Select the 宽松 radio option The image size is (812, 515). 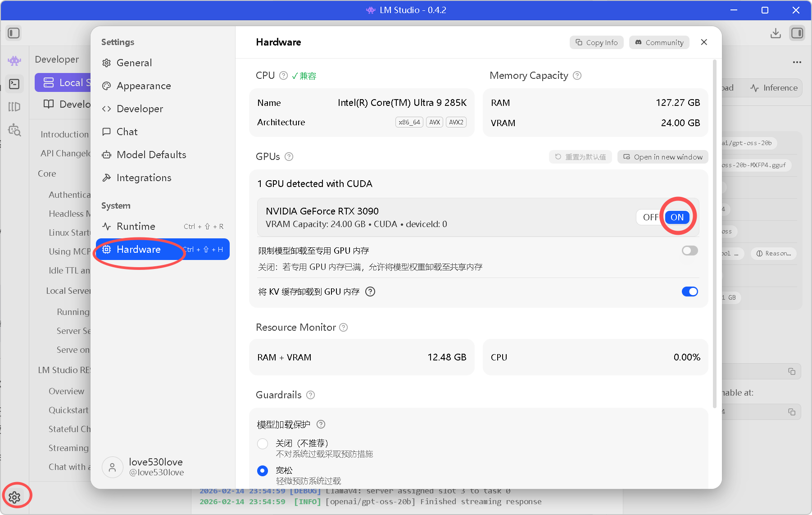[x=263, y=471]
